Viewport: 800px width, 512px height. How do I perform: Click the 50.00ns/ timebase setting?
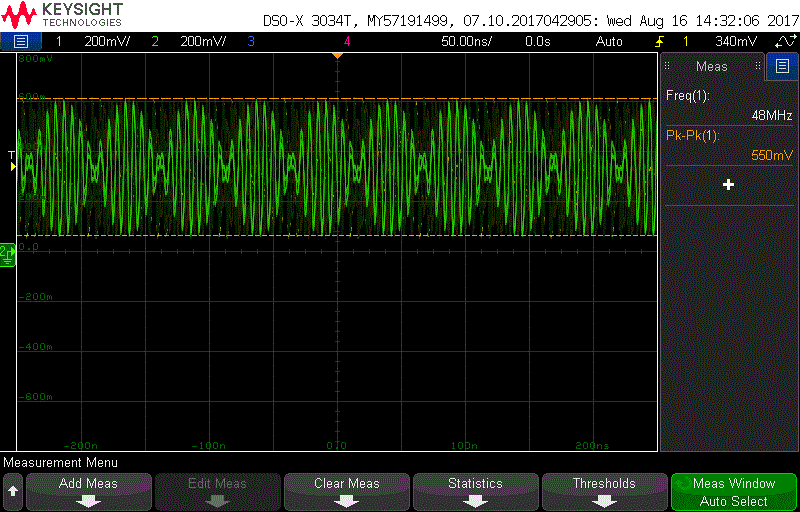[466, 41]
